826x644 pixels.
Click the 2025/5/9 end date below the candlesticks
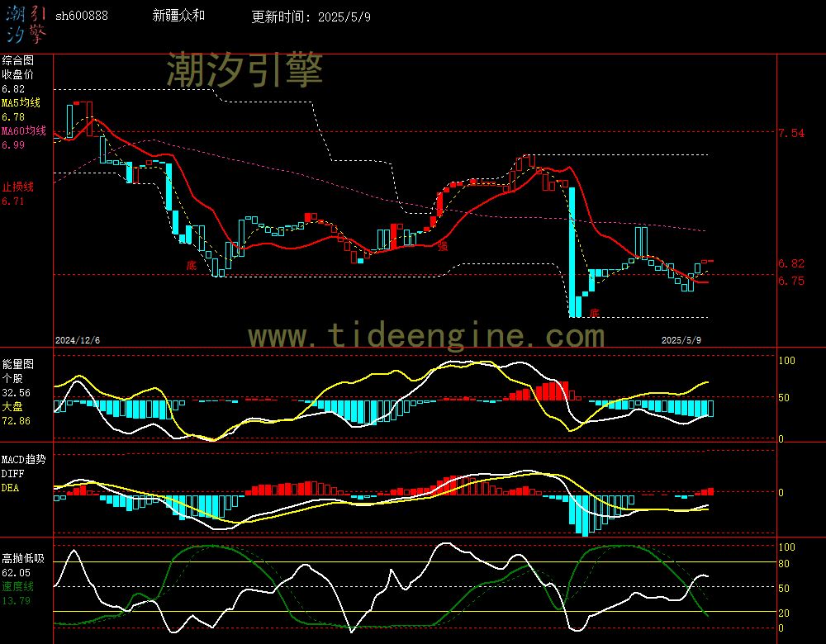click(681, 340)
